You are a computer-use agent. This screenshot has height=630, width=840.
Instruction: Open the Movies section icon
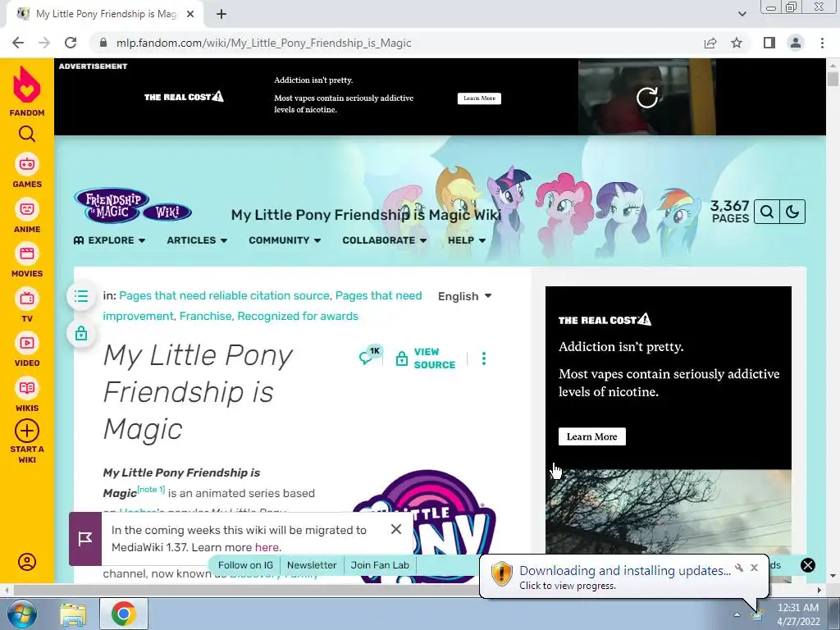tap(27, 253)
